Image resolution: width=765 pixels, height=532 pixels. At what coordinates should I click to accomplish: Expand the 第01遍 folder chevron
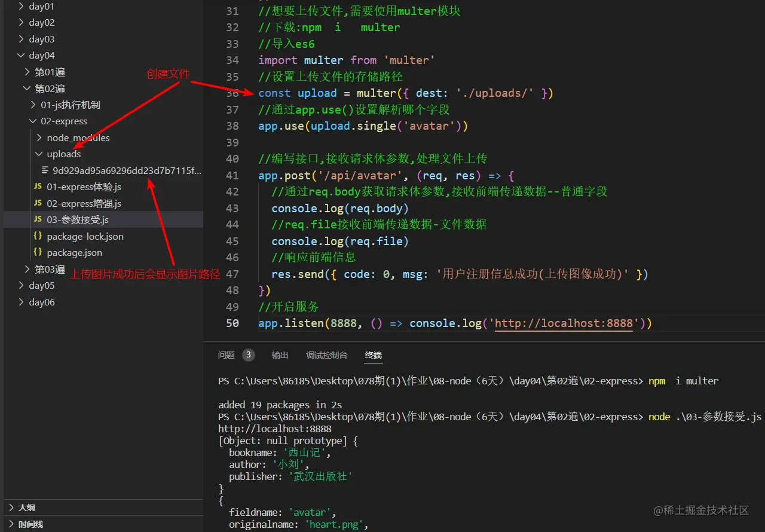27,72
